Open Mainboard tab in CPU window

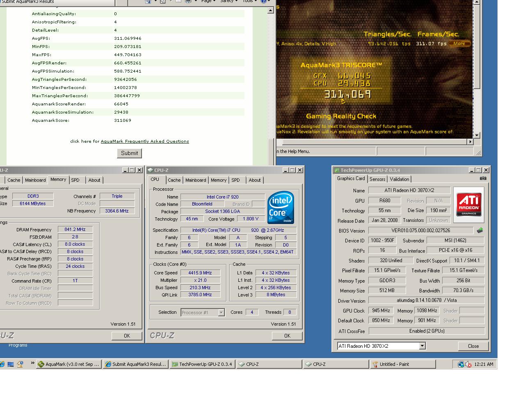click(196, 180)
